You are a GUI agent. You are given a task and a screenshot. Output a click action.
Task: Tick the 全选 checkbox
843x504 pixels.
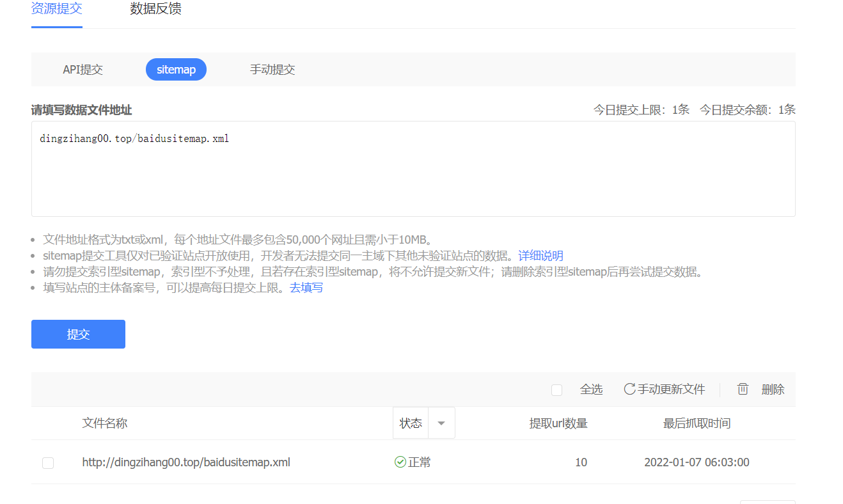pyautogui.click(x=556, y=390)
